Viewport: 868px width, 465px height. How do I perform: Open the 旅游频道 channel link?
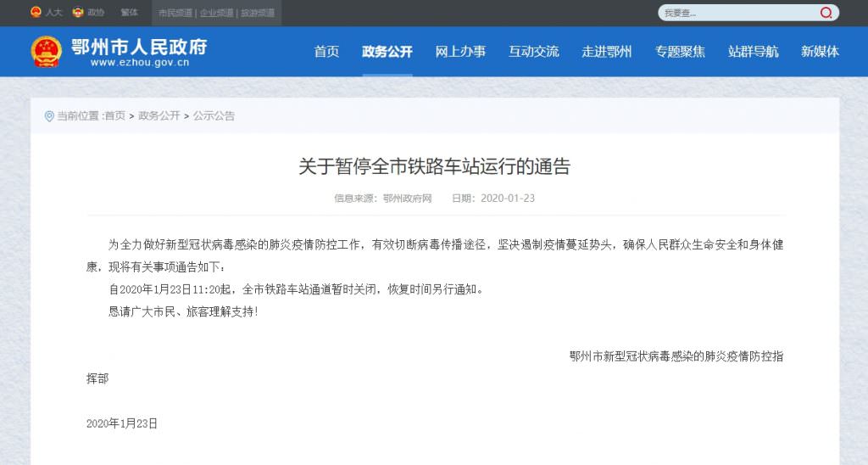point(258,13)
